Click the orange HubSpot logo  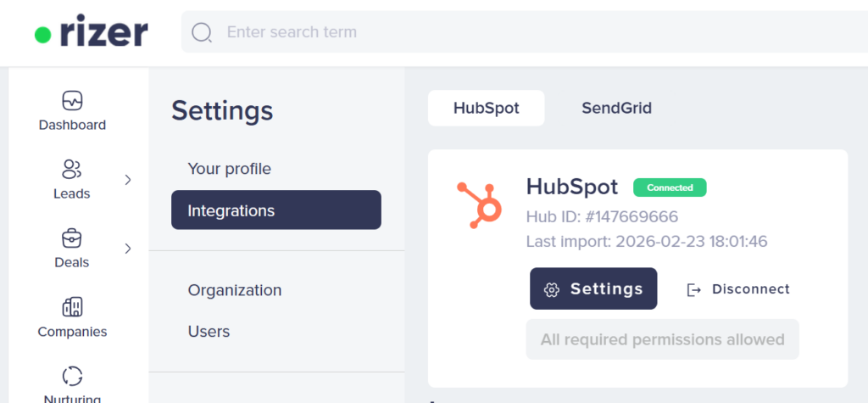(x=479, y=204)
